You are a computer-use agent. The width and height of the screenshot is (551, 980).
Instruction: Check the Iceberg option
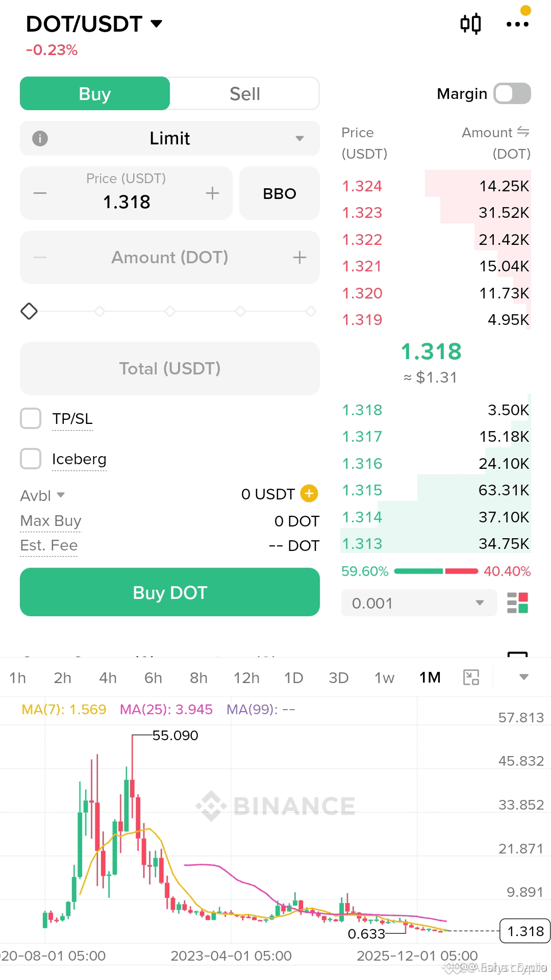pos(31,459)
